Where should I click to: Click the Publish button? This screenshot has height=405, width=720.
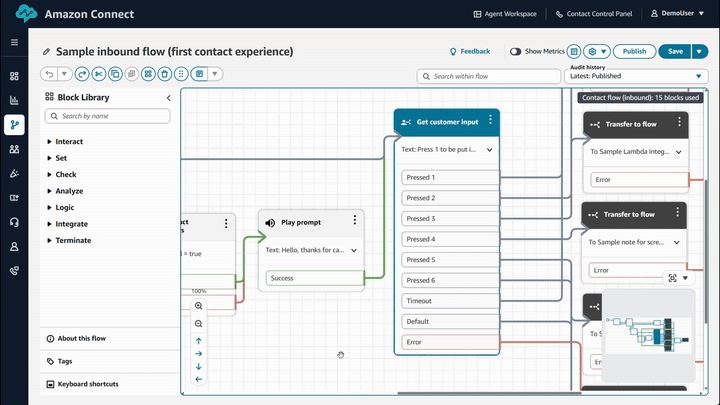(x=634, y=51)
